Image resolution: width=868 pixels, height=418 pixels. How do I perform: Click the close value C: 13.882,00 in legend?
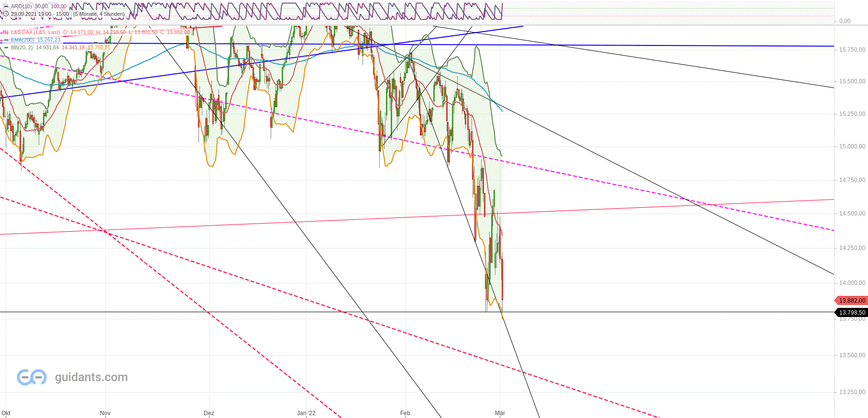175,32
